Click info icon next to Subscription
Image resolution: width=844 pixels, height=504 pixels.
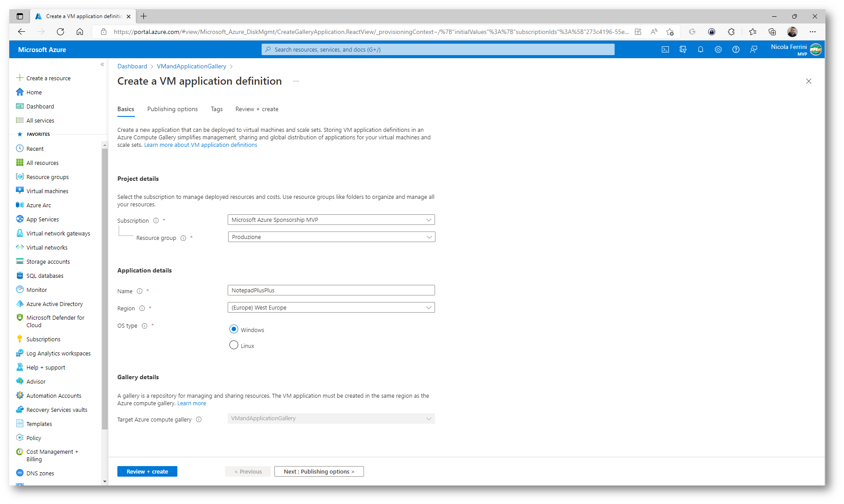156,220
